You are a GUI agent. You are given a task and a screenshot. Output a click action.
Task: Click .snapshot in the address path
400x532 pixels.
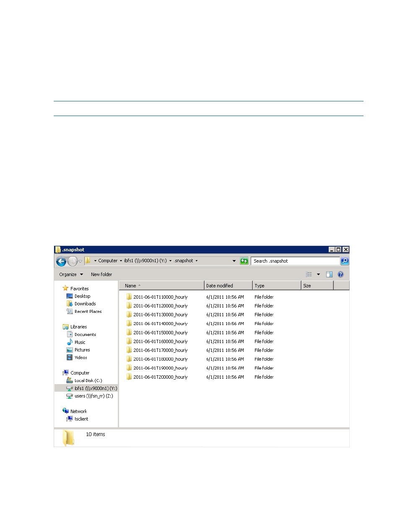(x=184, y=261)
